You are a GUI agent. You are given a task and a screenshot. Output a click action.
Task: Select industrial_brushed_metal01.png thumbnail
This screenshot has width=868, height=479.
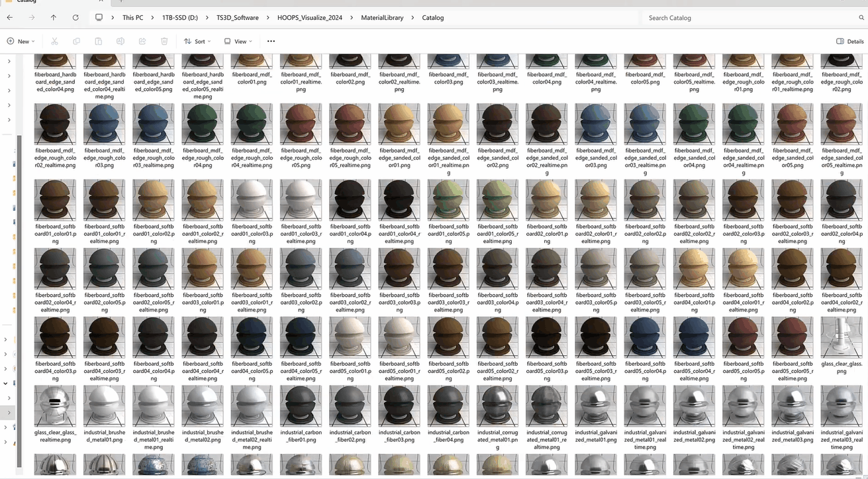(x=104, y=406)
